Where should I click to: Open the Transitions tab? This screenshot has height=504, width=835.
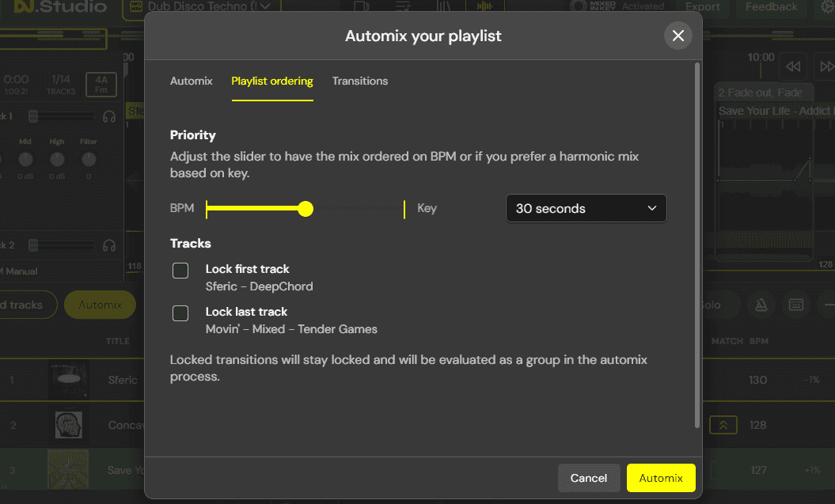(360, 81)
